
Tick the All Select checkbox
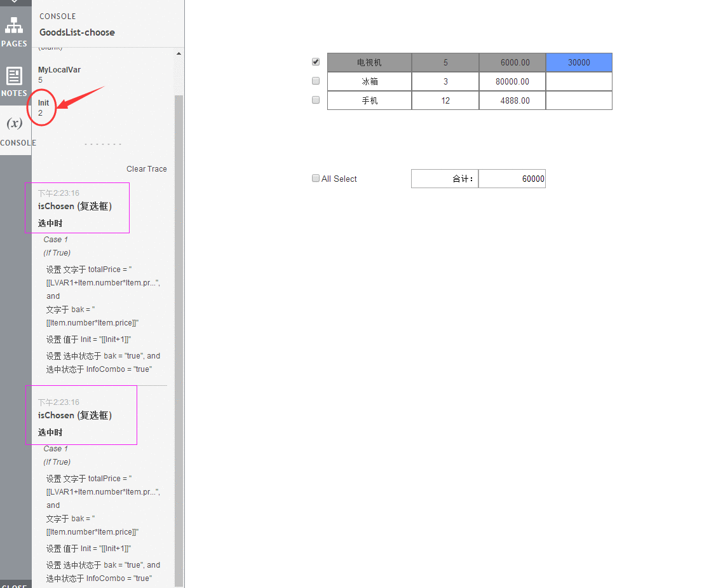point(316,179)
